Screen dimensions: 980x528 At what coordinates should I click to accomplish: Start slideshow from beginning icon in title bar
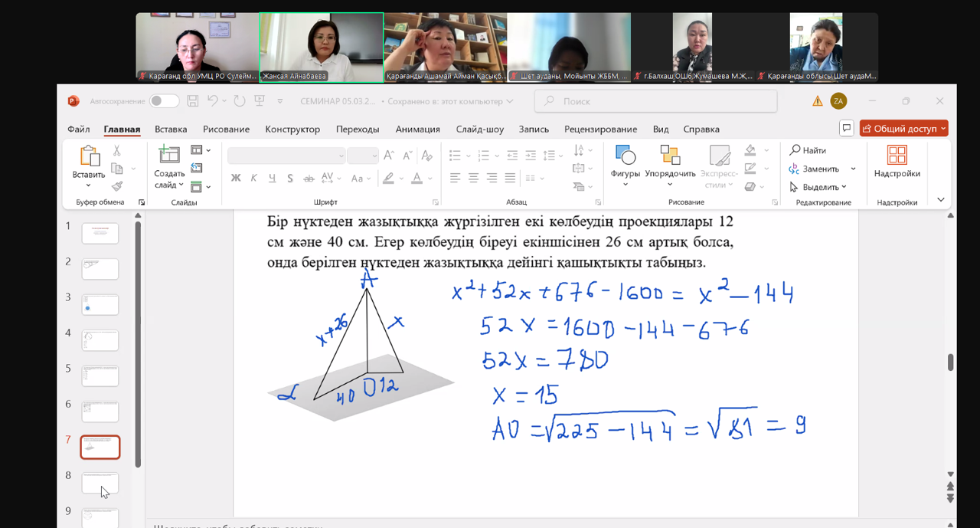pyautogui.click(x=260, y=101)
